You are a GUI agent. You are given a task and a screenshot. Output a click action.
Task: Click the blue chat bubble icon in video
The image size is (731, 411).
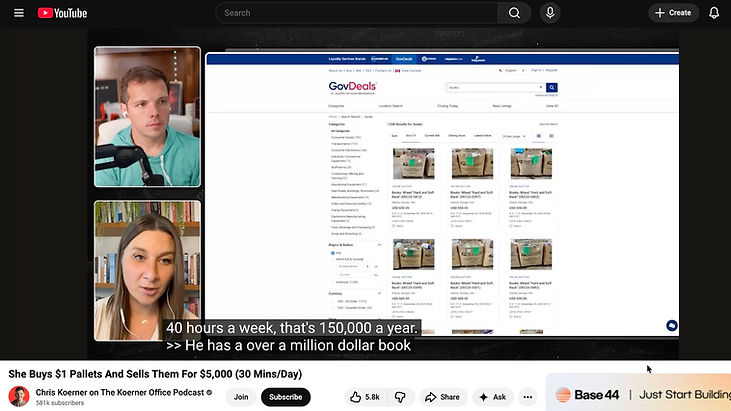coord(671,325)
